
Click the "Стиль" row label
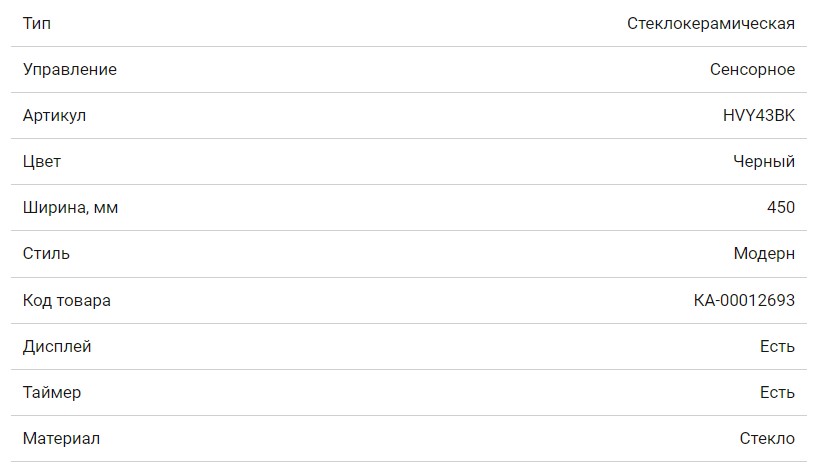click(46, 253)
